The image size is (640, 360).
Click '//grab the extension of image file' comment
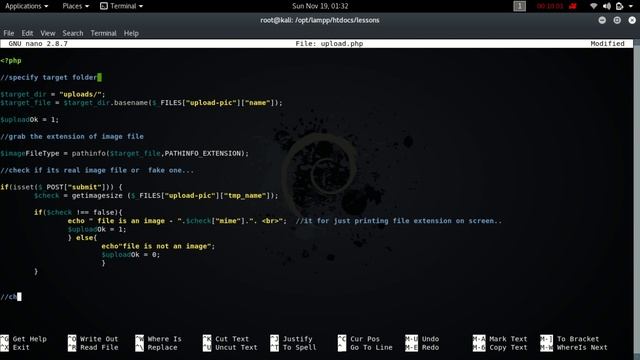(72, 136)
